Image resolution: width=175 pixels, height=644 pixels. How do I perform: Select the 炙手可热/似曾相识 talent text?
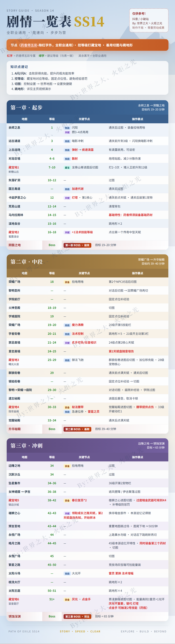pyautogui.click(x=84, y=343)
